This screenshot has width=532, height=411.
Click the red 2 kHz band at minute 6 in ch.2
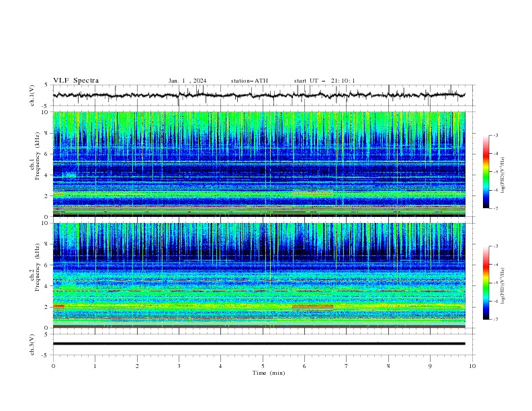coord(312,306)
